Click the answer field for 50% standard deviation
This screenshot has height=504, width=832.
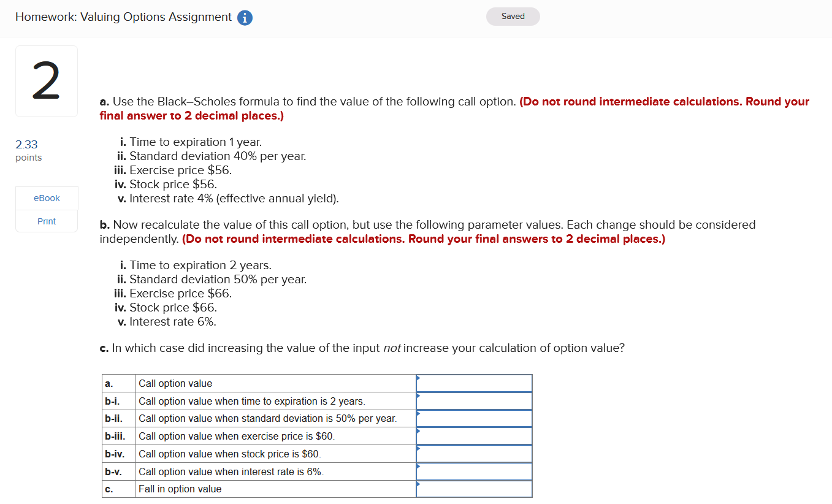point(475,418)
